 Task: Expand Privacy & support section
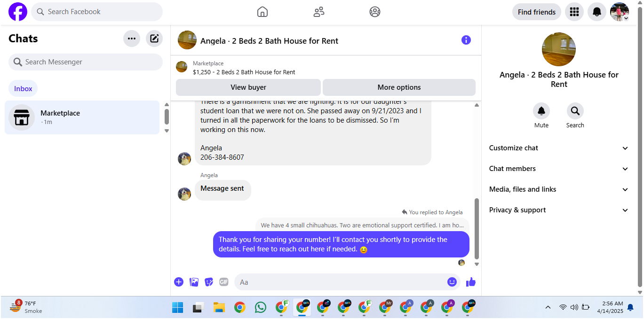tap(559, 210)
